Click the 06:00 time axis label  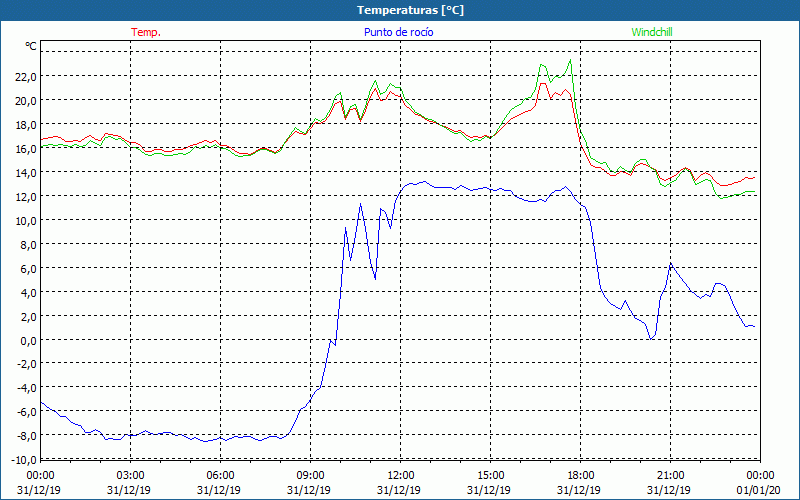tap(220, 476)
